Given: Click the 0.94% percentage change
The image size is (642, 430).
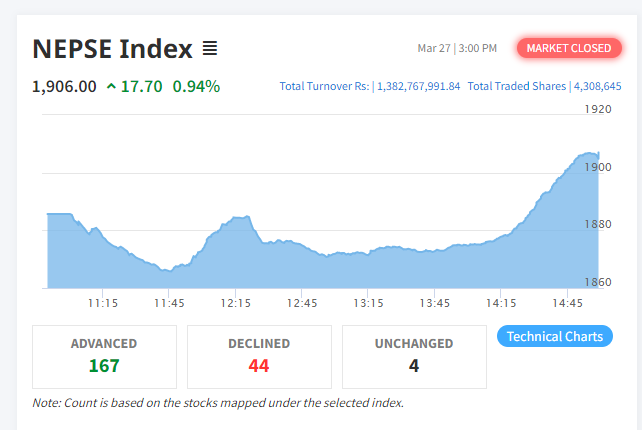Looking at the screenshot, I should [x=196, y=87].
